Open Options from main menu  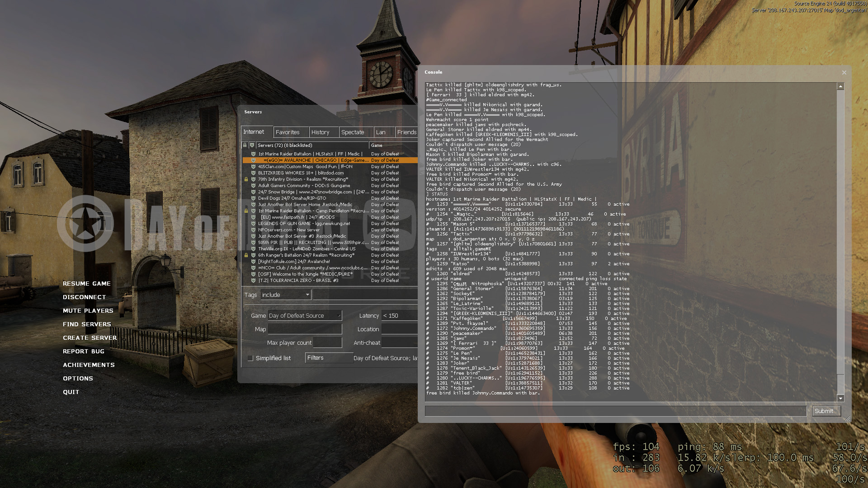click(78, 379)
